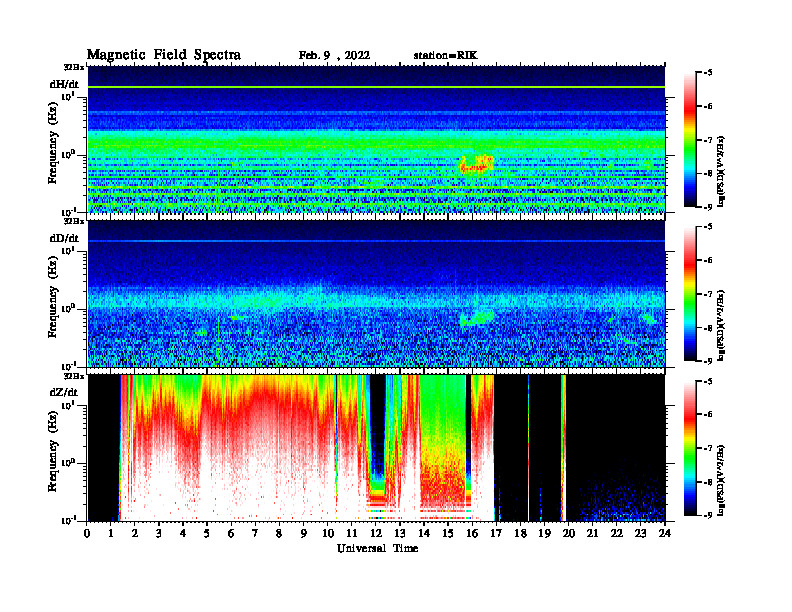Click the "-7" value on the dZ/dt color bar
Viewport: 792px width, 612px height.
pos(707,448)
